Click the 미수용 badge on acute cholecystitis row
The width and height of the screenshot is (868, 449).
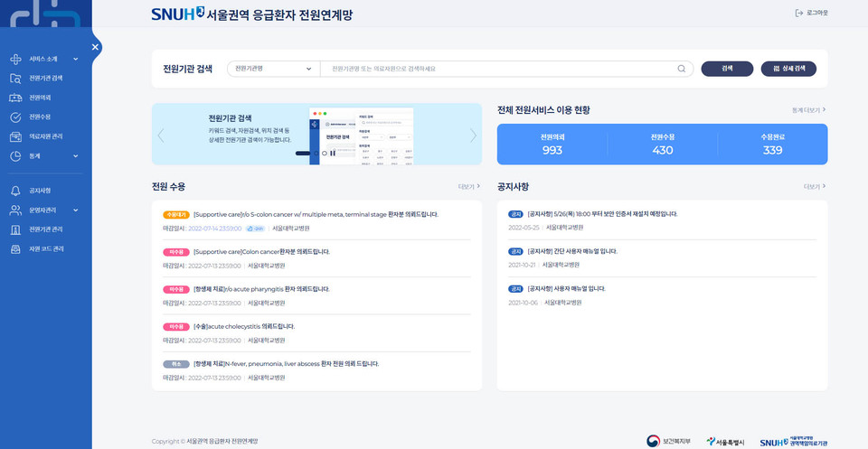coord(176,327)
